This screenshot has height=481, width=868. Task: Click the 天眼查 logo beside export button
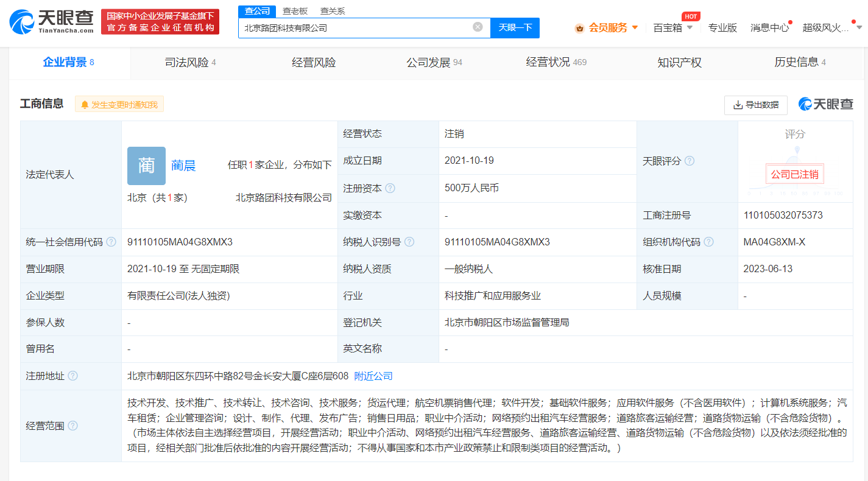point(826,105)
